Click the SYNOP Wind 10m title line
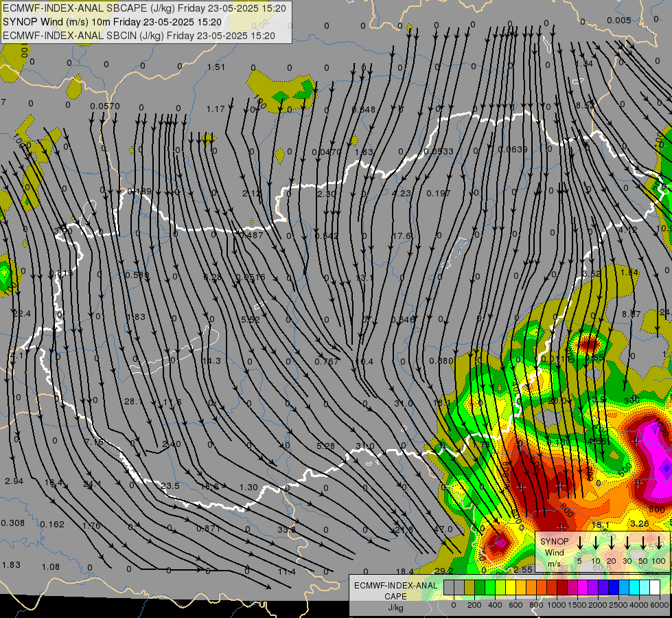The image size is (672, 618). [113, 22]
